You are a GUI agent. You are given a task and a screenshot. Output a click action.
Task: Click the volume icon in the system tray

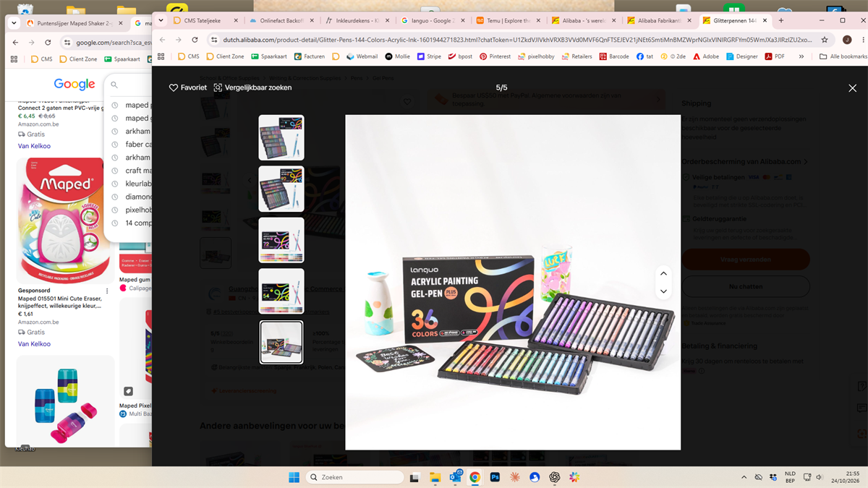[820, 477]
